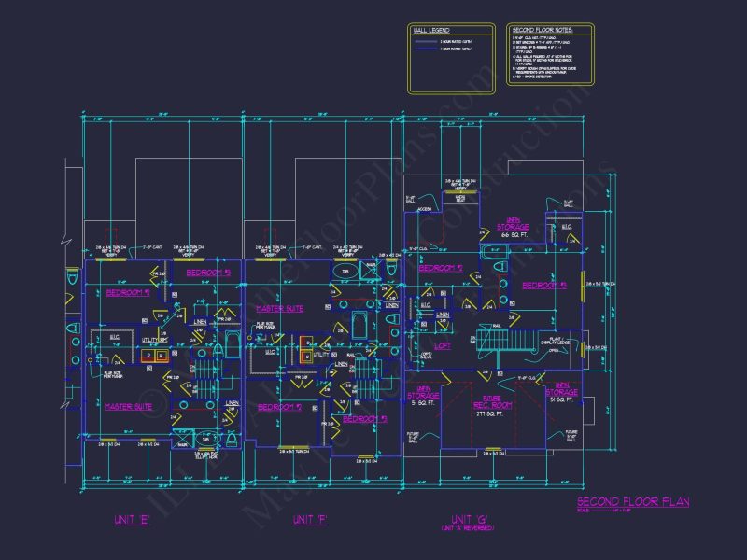Select the UNIT 'F' label
Image resolution: width=747 pixels, height=560 pixels.
(310, 520)
